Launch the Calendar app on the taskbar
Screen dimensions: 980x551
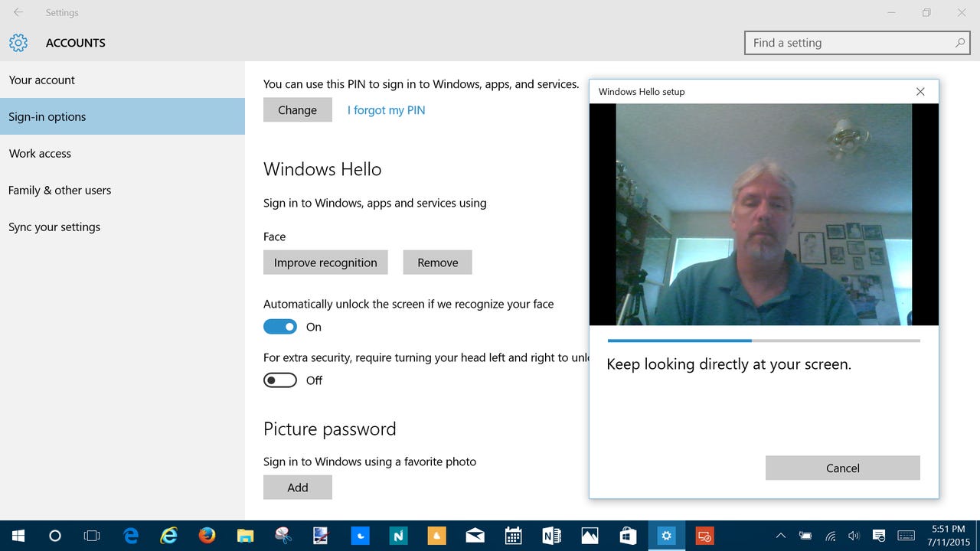point(512,536)
